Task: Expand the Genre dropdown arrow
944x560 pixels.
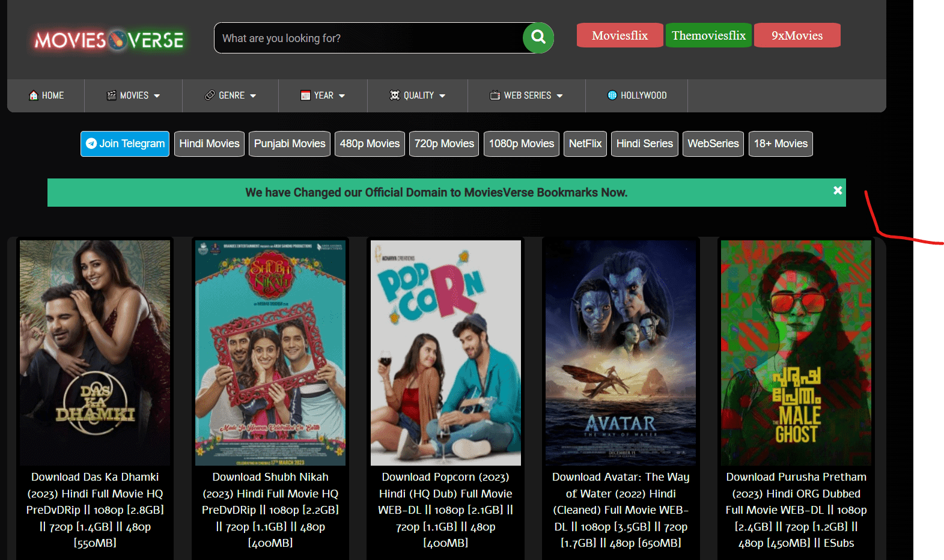Action: tap(253, 96)
